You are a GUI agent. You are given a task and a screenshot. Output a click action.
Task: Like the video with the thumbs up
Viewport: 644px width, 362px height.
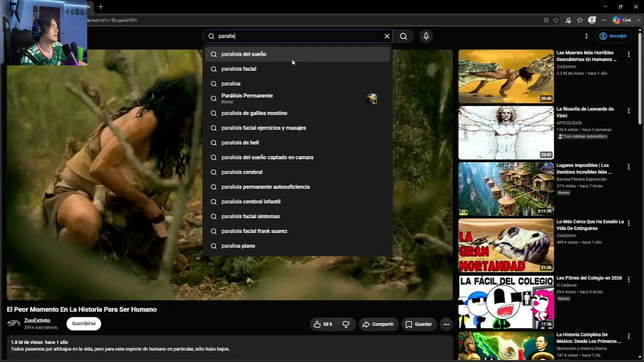(x=323, y=324)
